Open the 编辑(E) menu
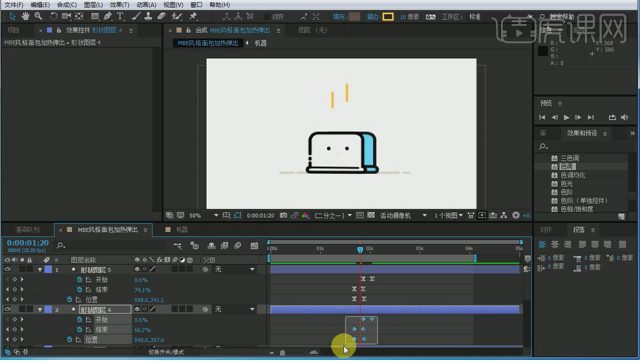The height and width of the screenshot is (361, 641). (x=40, y=5)
